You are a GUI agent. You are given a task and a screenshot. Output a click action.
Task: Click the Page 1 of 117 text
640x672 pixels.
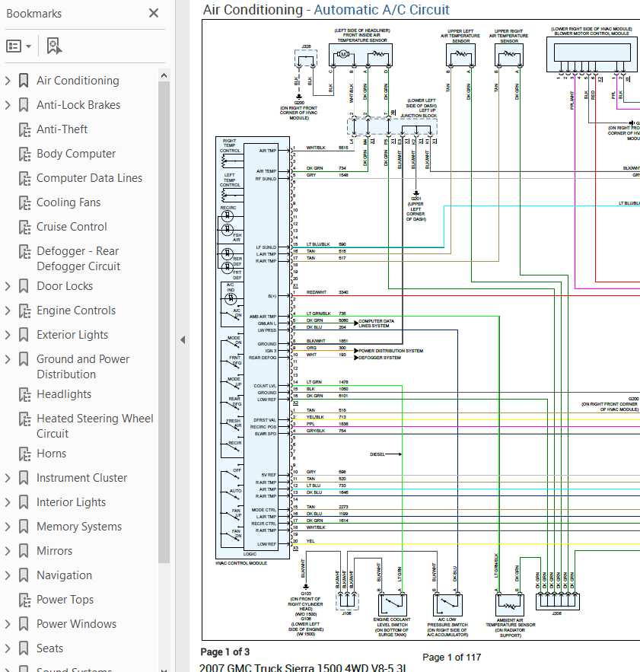point(452,657)
